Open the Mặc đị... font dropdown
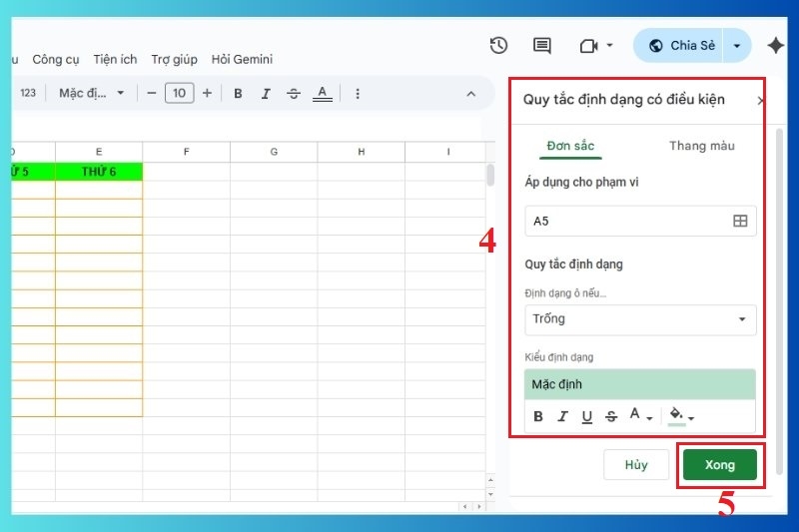The height and width of the screenshot is (532, 799). click(x=92, y=93)
